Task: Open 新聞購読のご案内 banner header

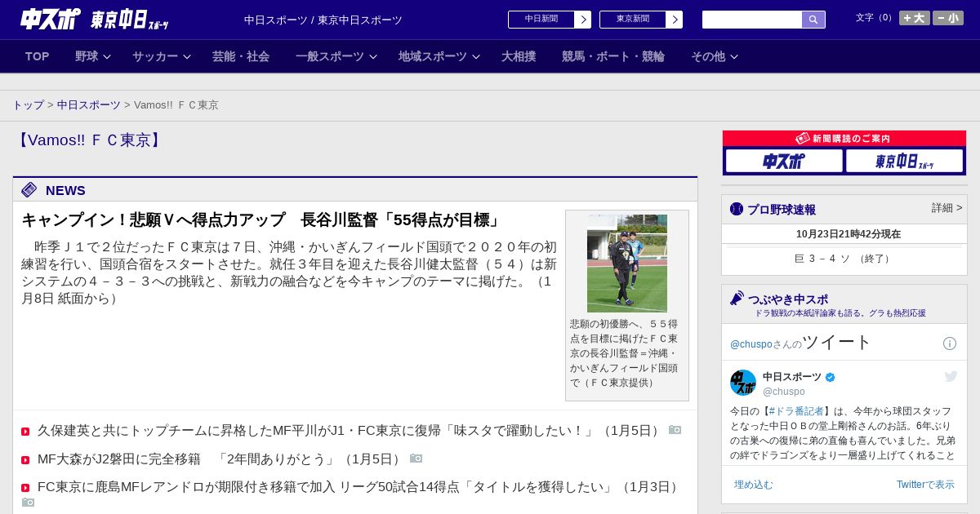Action: 844,139
